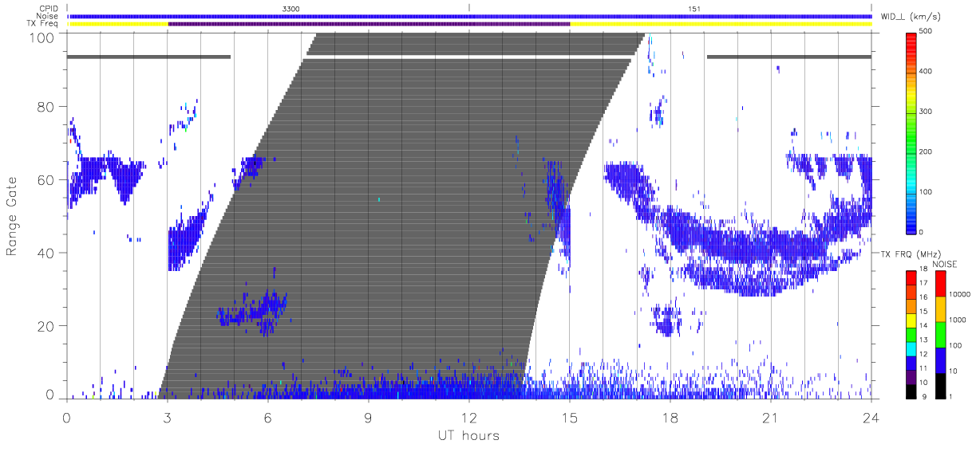The height and width of the screenshot is (452, 980).
Task: Click the 300 label on width colorbar
Action: point(926,111)
